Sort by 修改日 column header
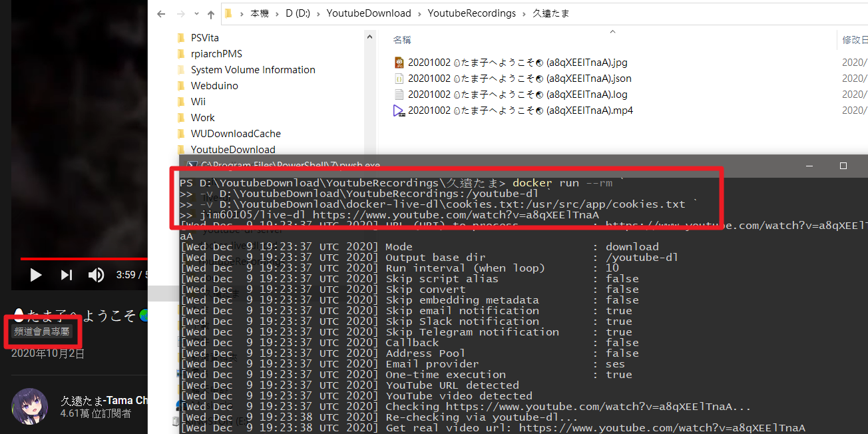Viewport: 868px width, 434px height. (x=855, y=40)
